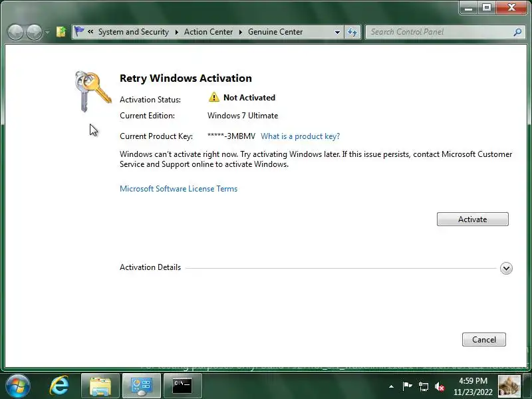532x399 pixels.
Task: Open the Windows Start button
Action: pos(18,386)
